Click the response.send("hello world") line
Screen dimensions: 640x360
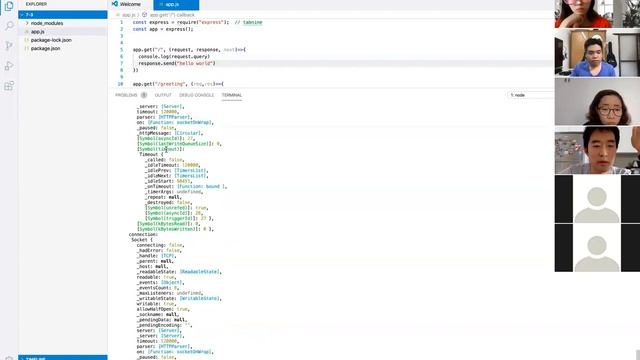coord(177,64)
